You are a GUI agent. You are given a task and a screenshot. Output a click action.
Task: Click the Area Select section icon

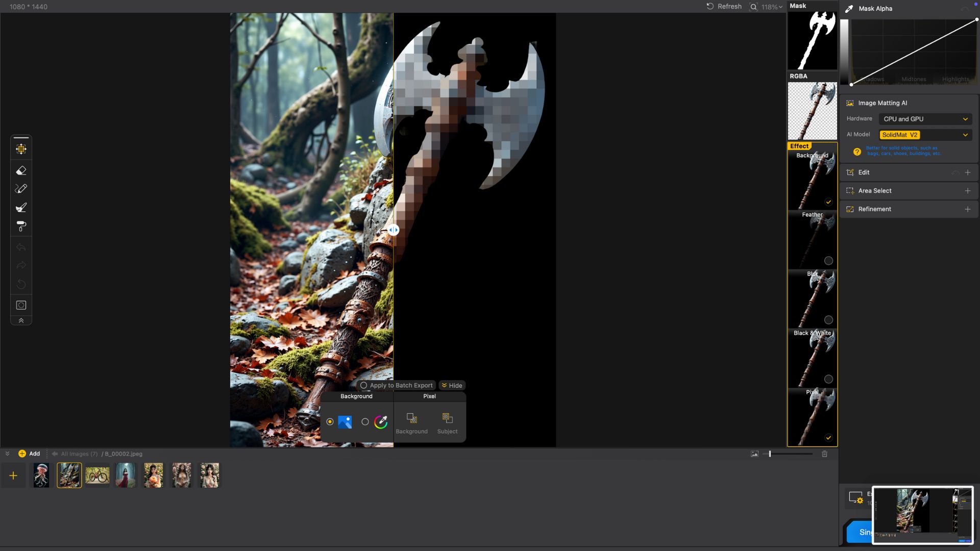tap(850, 191)
